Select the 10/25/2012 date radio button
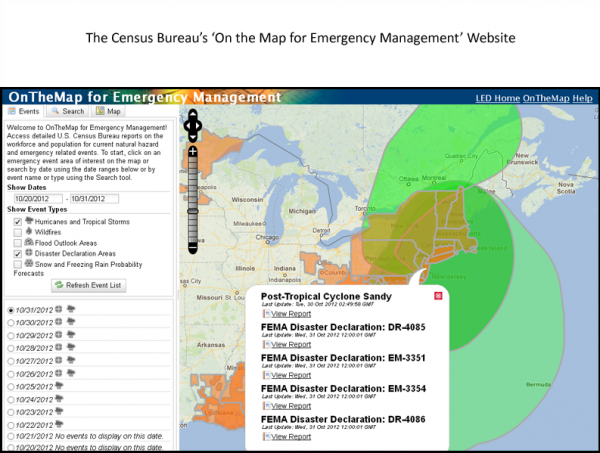This screenshot has width=600, height=453. point(11,387)
